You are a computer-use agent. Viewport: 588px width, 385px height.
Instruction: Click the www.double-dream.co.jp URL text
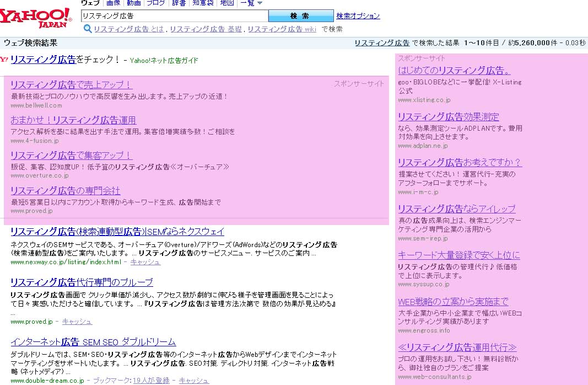(47, 381)
